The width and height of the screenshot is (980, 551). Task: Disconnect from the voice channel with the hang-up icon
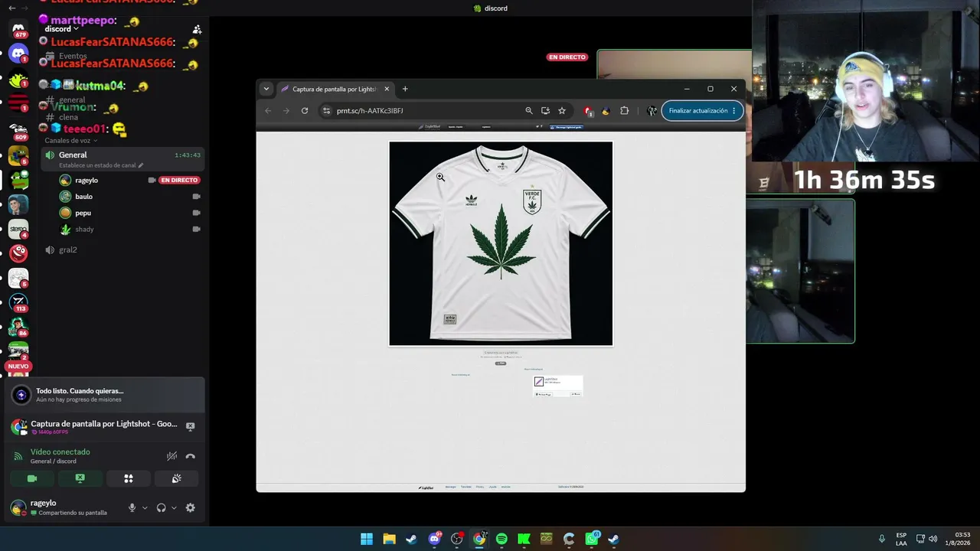[x=191, y=456]
